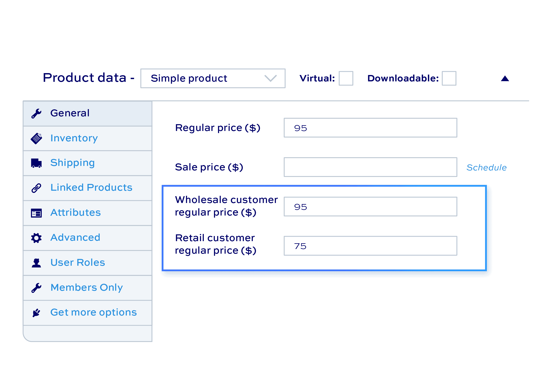Image resolution: width=552 pixels, height=392 pixels.
Task: Focus the Regular price input field
Action: 370,128
